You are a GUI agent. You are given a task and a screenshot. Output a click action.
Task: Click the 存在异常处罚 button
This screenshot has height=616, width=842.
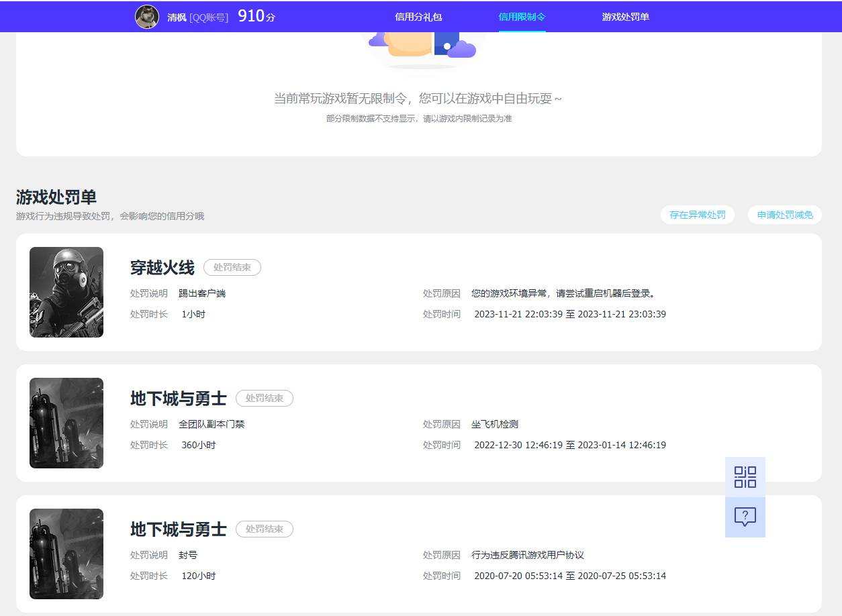(698, 215)
